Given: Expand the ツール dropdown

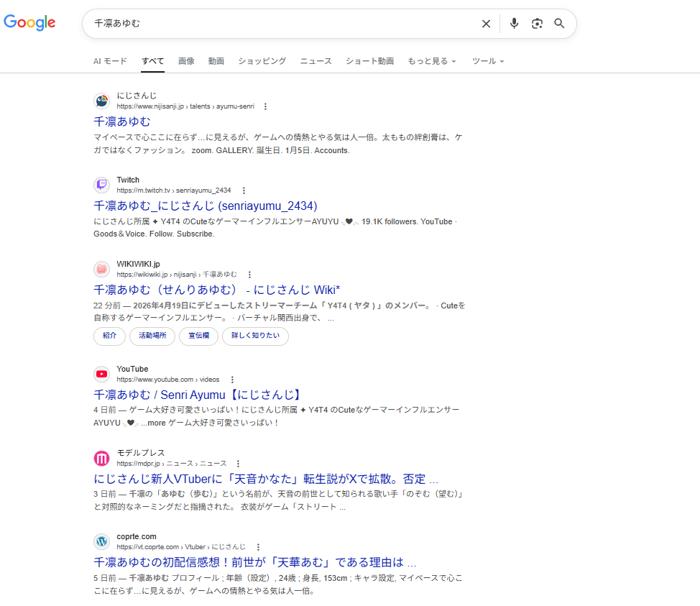Looking at the screenshot, I should coord(487,61).
